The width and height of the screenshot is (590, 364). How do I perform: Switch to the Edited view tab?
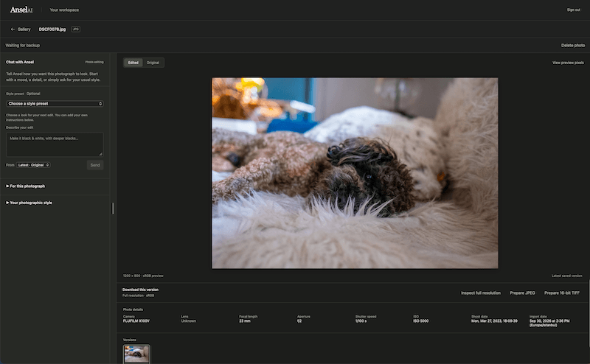[133, 63]
